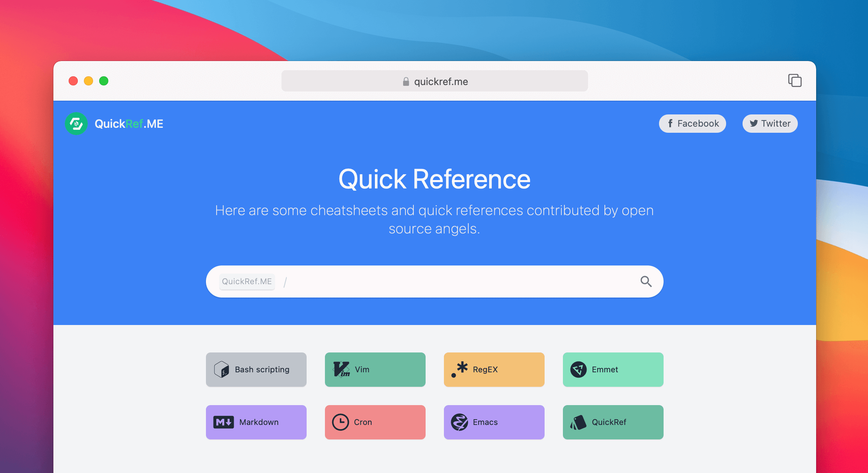Toggle the RegEX reference card

[x=494, y=369]
